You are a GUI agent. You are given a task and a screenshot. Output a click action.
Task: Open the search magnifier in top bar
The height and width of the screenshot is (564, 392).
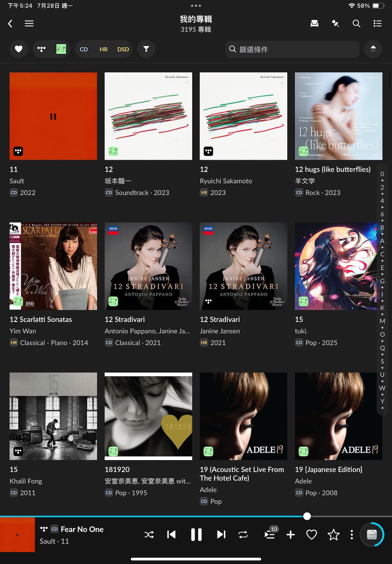(x=356, y=24)
